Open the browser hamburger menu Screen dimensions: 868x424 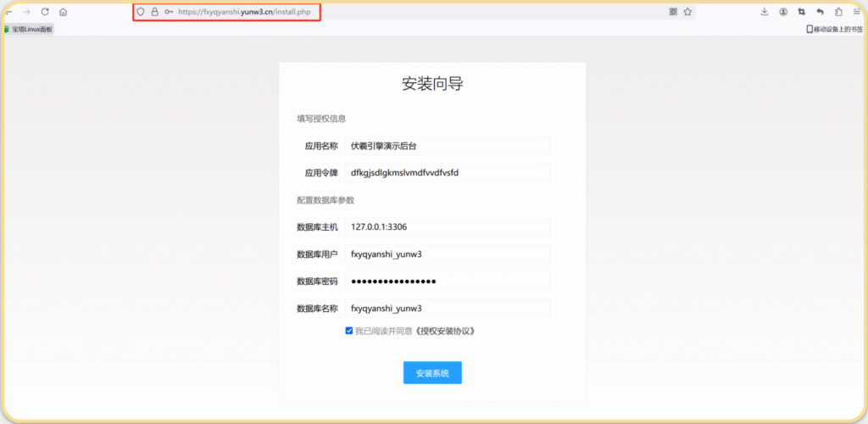[x=856, y=12]
